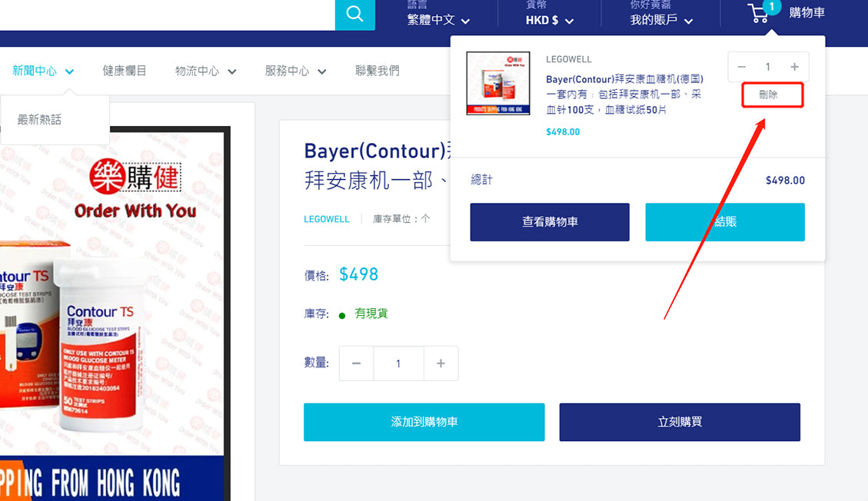Open the shopping cart icon
The image size is (868, 501).
(760, 13)
